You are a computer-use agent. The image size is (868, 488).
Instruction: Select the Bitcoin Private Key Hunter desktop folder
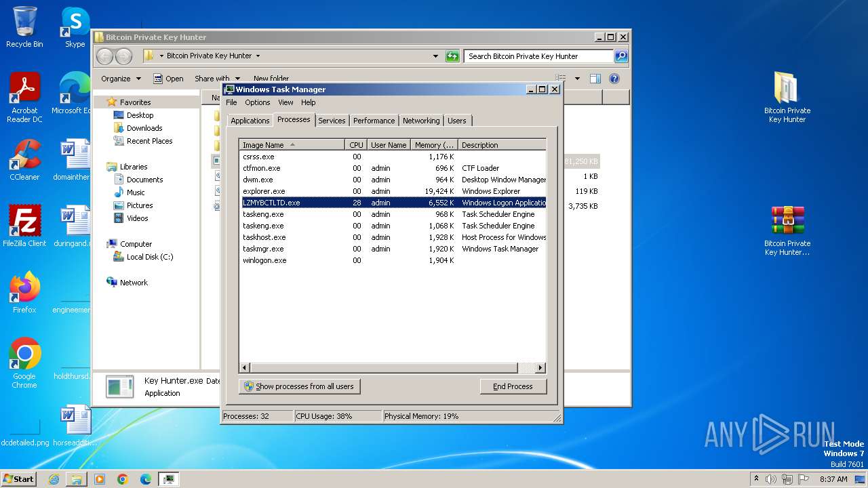pyautogui.click(x=787, y=98)
